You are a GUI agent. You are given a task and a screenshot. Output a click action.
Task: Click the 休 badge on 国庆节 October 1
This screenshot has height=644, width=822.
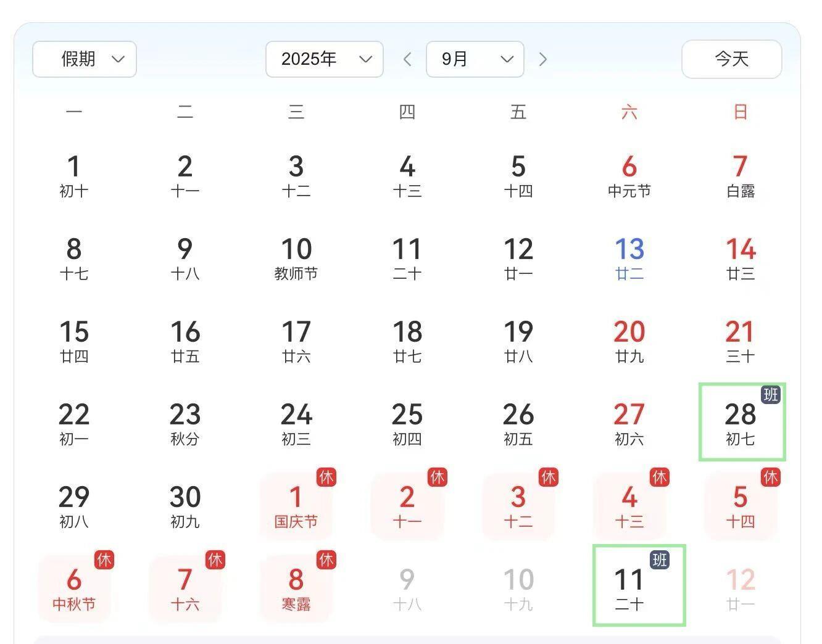326,477
